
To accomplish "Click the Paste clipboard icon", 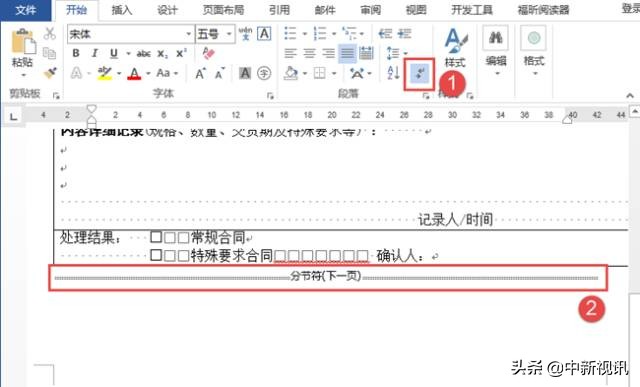I will tap(23, 42).
